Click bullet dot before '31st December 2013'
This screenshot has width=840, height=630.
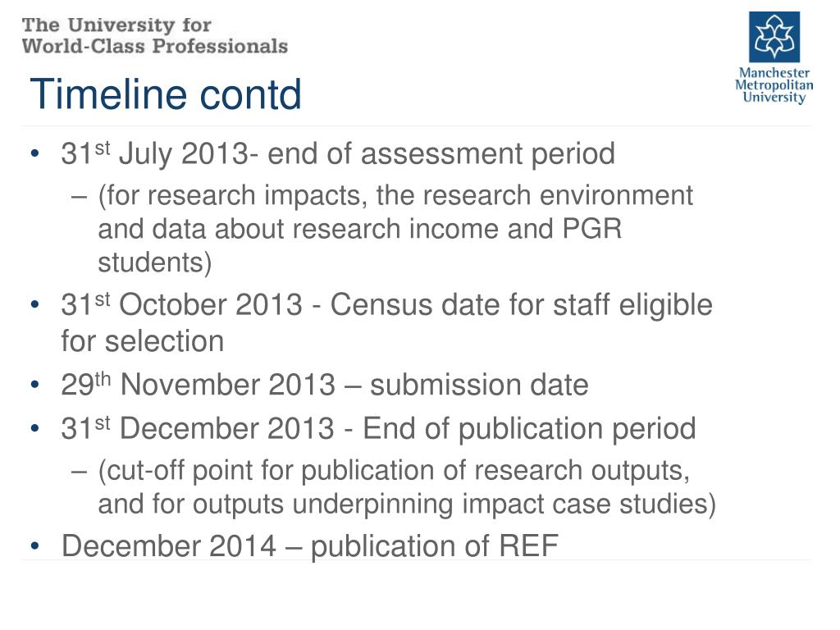[34, 429]
